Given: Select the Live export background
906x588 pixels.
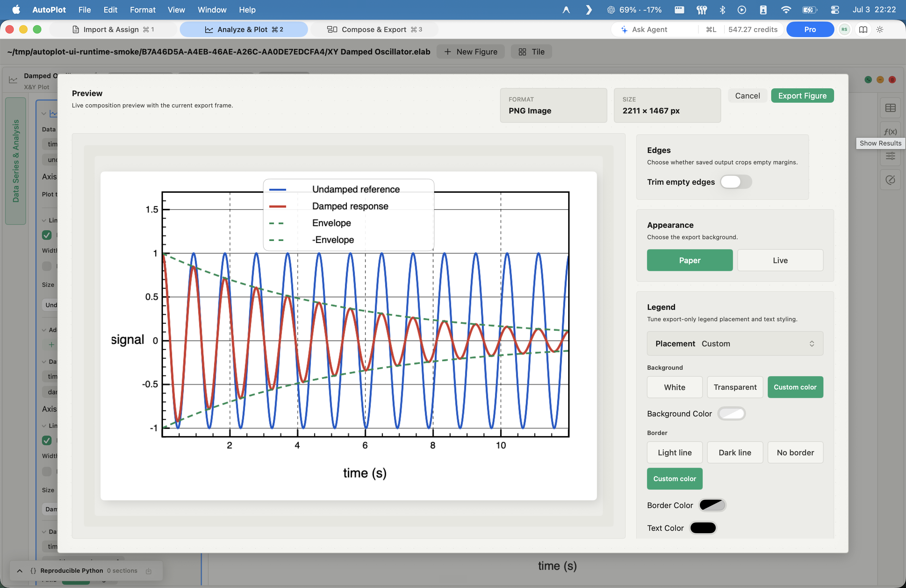Looking at the screenshot, I should click(780, 260).
